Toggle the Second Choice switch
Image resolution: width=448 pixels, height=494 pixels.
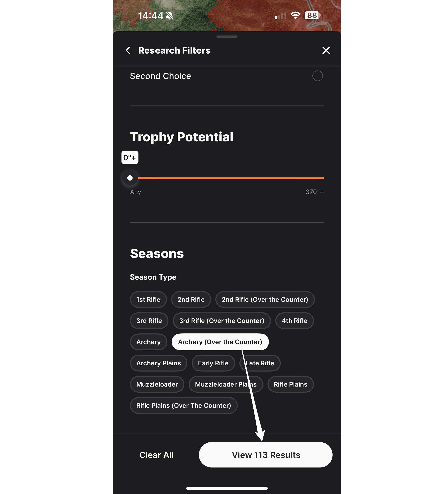(318, 76)
